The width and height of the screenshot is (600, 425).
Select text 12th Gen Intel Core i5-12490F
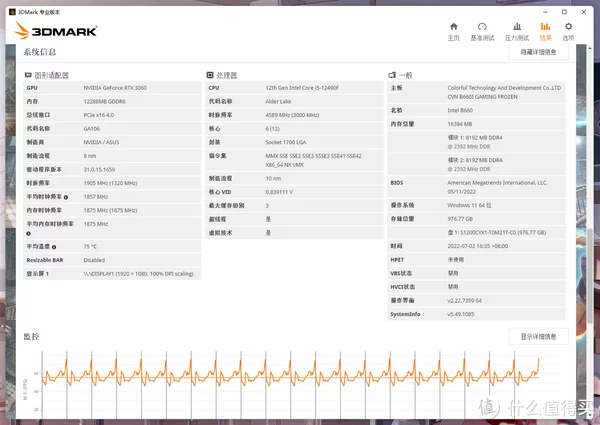point(302,88)
